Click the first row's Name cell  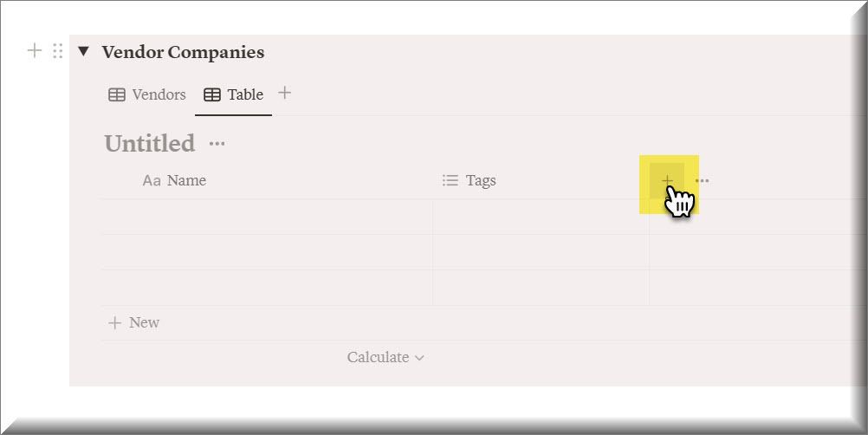pyautogui.click(x=267, y=217)
